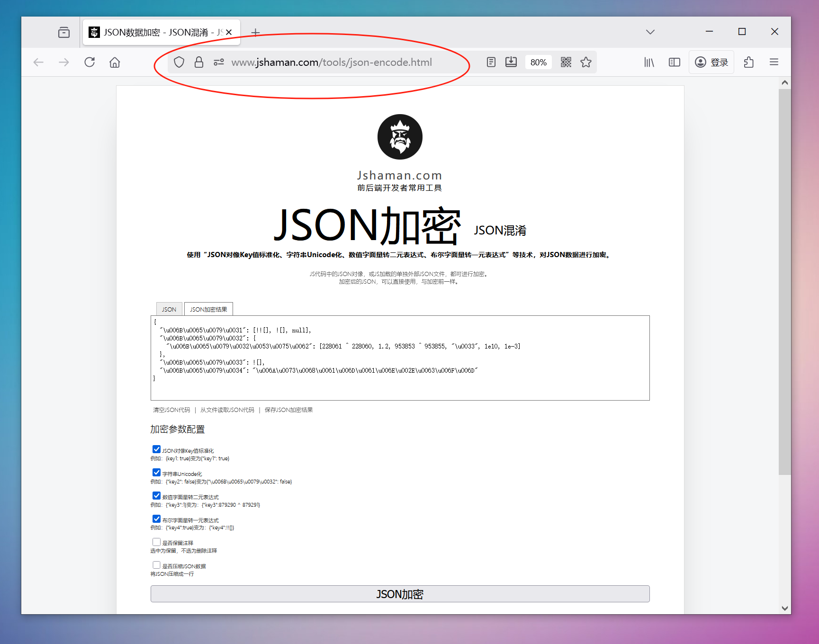Check 是否压缩JSON数据 option
Screen dimensions: 819x644
point(156,565)
